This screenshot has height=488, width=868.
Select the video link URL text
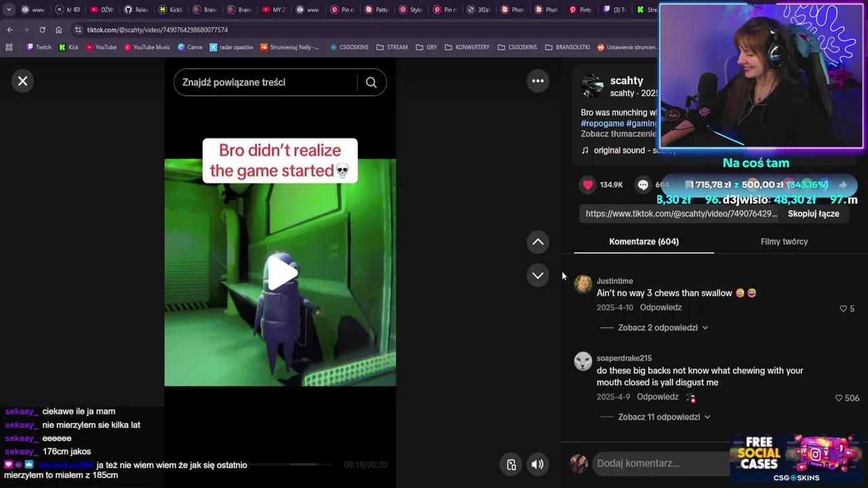pyautogui.click(x=681, y=213)
